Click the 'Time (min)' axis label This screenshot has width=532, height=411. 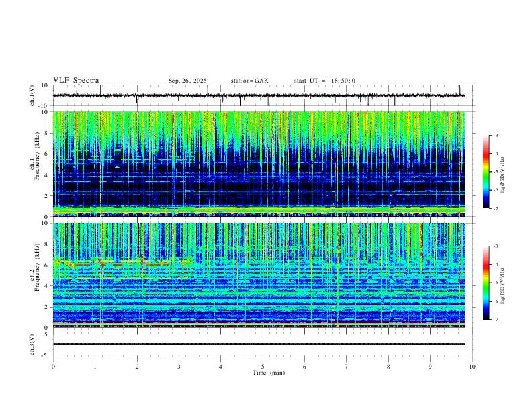click(269, 373)
